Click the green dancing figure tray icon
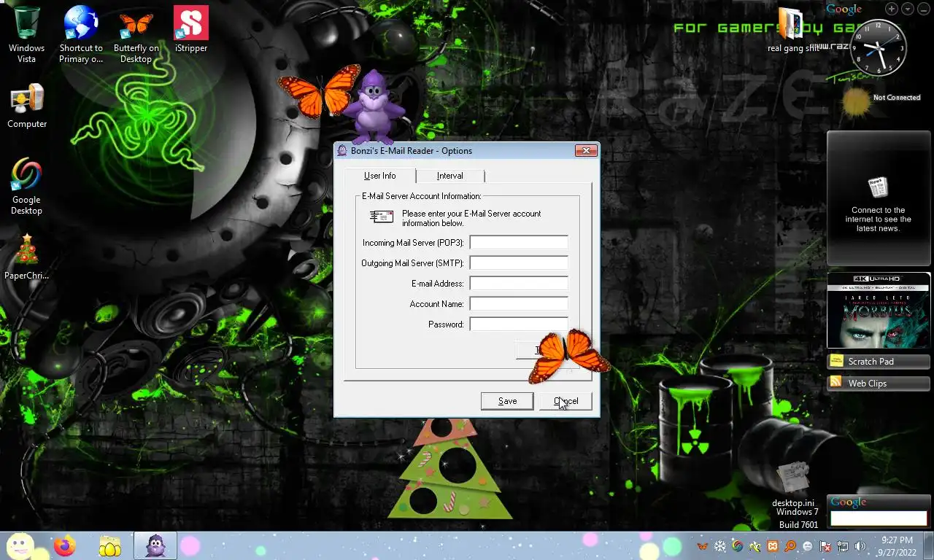The width and height of the screenshot is (934, 560). (x=755, y=546)
